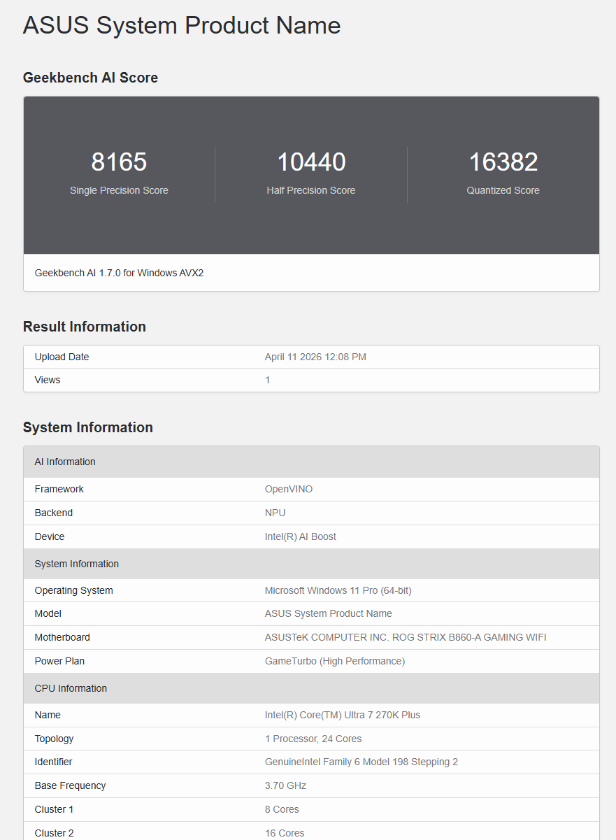Image resolution: width=616 pixels, height=840 pixels.
Task: Click the Single Precision Score value 8165
Action: coord(119,162)
